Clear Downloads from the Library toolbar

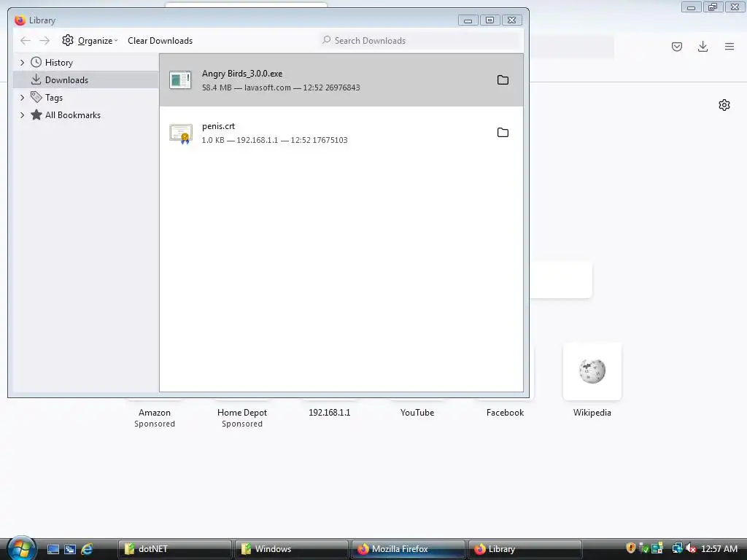click(160, 41)
